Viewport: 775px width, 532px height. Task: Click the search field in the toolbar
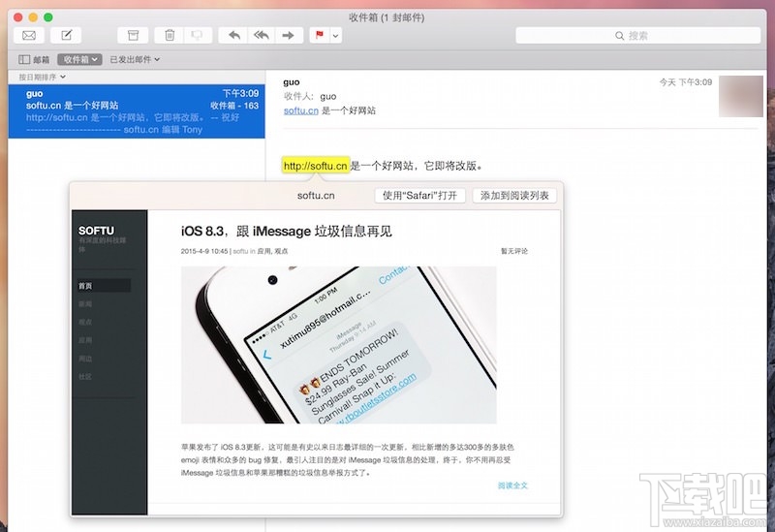click(637, 36)
